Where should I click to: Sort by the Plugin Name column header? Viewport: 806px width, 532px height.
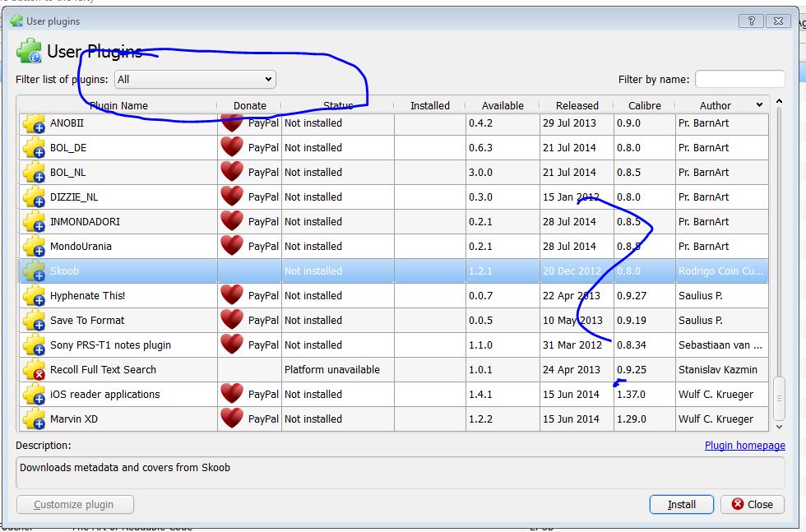click(118, 106)
